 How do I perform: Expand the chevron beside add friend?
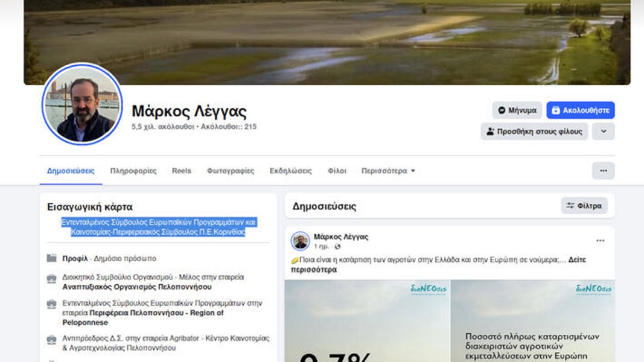[x=603, y=132]
